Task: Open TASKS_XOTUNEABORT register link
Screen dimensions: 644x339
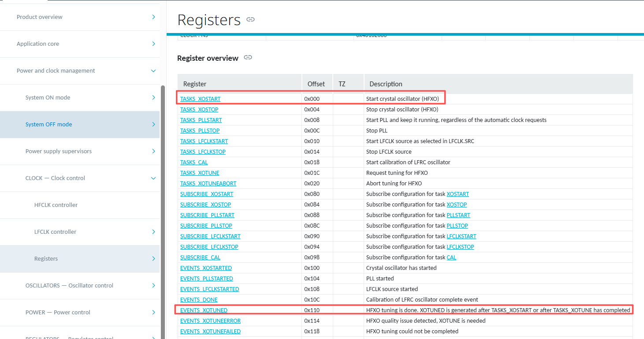Action: (208, 183)
